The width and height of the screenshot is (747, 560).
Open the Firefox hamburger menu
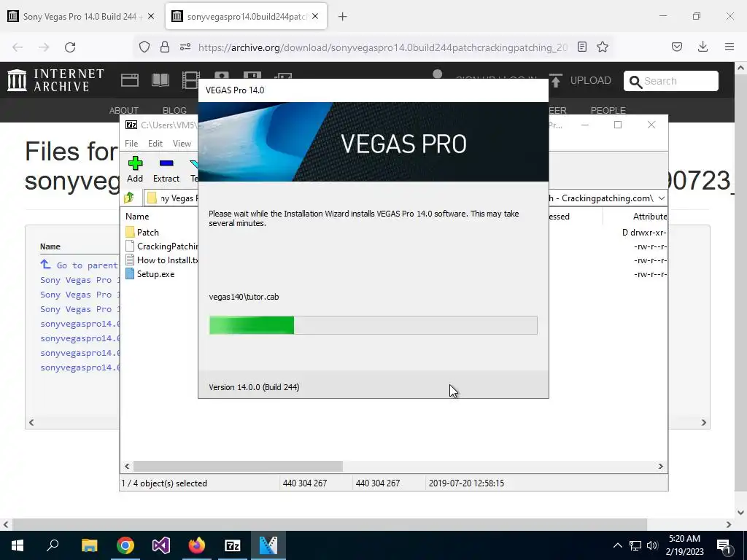(729, 47)
